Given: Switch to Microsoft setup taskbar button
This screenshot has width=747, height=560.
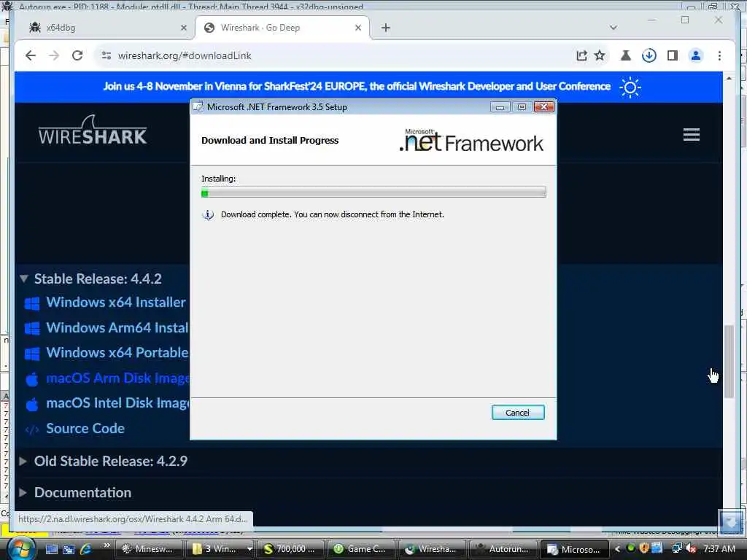Looking at the screenshot, I should coord(575,549).
